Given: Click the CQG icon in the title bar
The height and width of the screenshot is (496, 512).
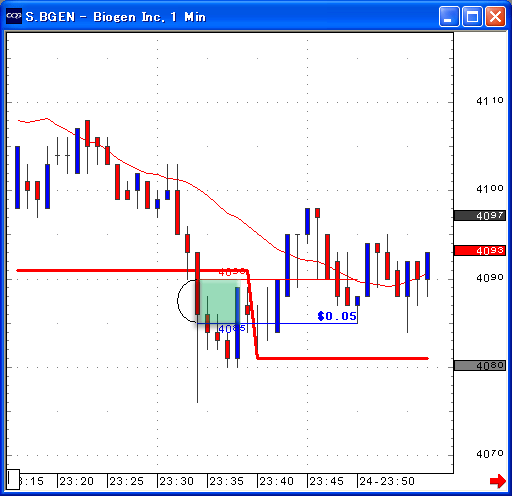Looking at the screenshot, I should click(x=14, y=16).
